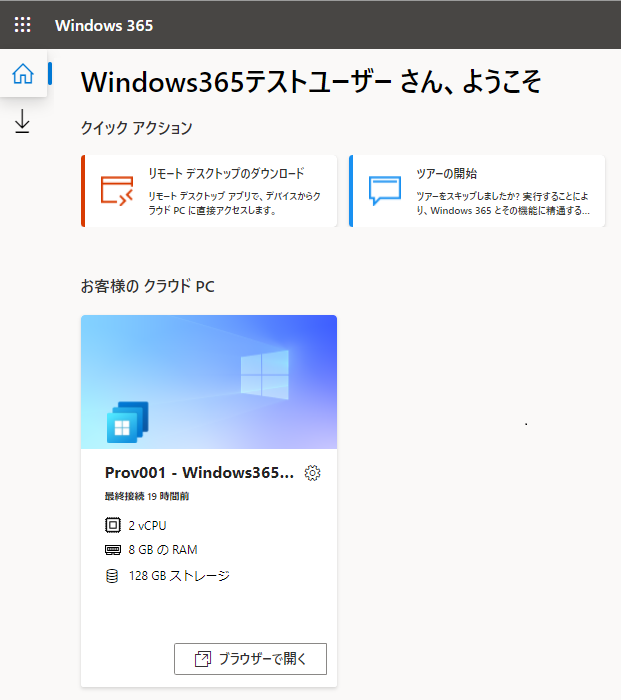Click the 128 GB ストレージ text
This screenshot has width=621, height=700.
(179, 576)
